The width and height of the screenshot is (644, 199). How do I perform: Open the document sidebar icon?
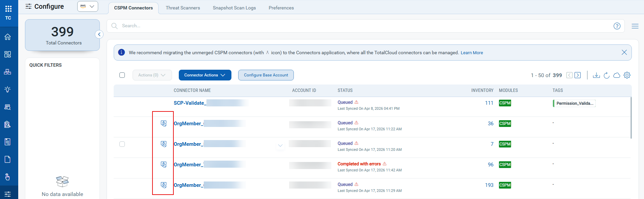coord(7,159)
